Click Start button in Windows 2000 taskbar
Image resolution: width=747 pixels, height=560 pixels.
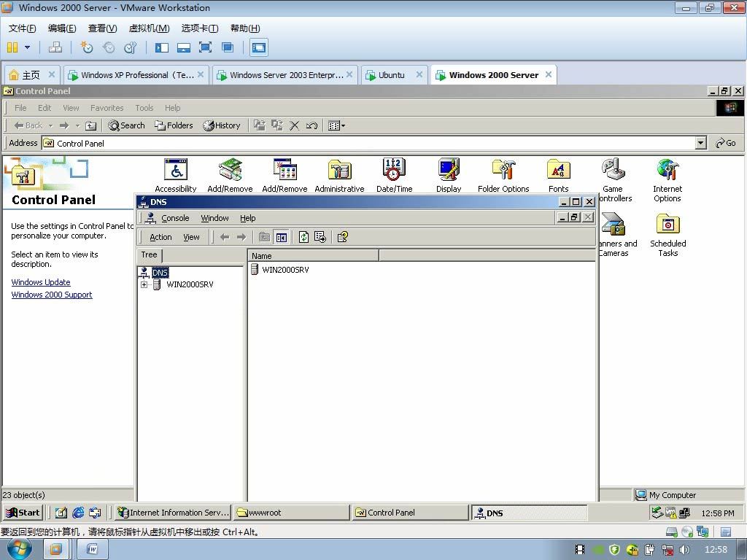23,513
